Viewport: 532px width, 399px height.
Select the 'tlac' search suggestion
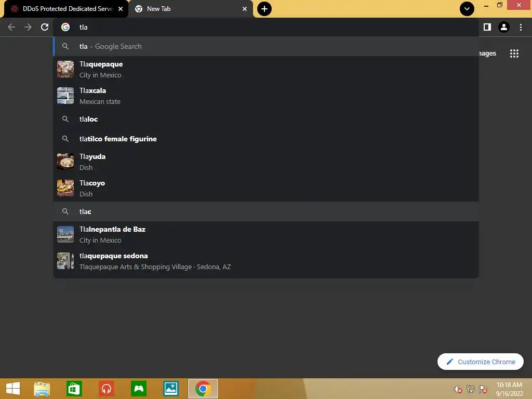pos(266,212)
